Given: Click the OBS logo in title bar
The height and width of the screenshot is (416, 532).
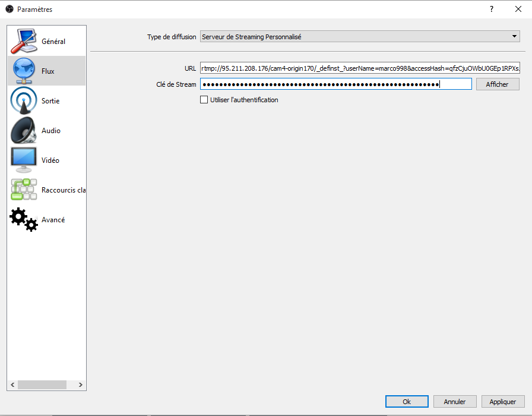Looking at the screenshot, I should [x=9, y=9].
